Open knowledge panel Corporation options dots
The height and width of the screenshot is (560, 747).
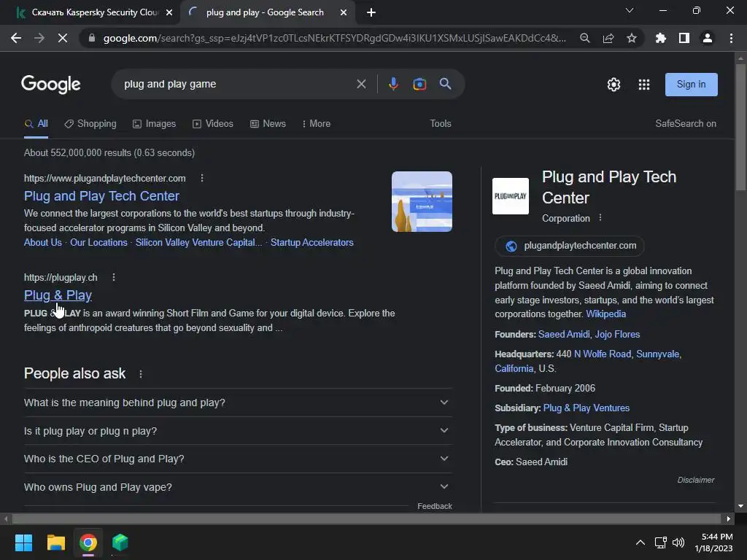(600, 217)
